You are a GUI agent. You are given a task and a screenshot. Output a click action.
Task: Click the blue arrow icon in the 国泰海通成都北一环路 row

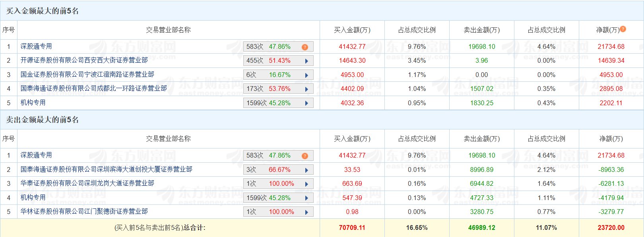tap(306, 89)
